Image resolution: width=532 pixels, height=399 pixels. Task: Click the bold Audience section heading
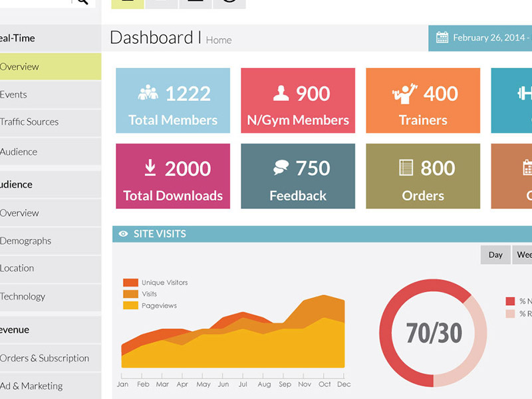click(x=16, y=185)
